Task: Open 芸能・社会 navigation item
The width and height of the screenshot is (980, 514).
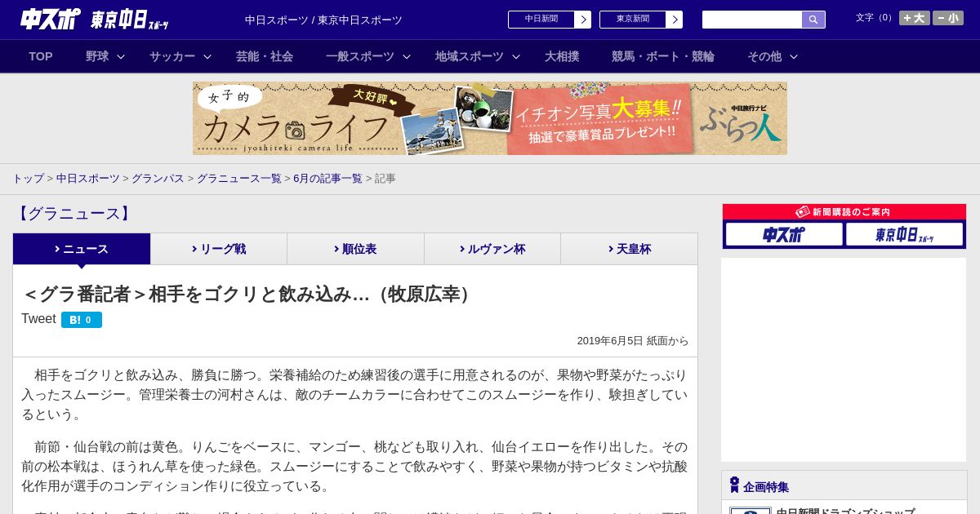Action: 265,56
